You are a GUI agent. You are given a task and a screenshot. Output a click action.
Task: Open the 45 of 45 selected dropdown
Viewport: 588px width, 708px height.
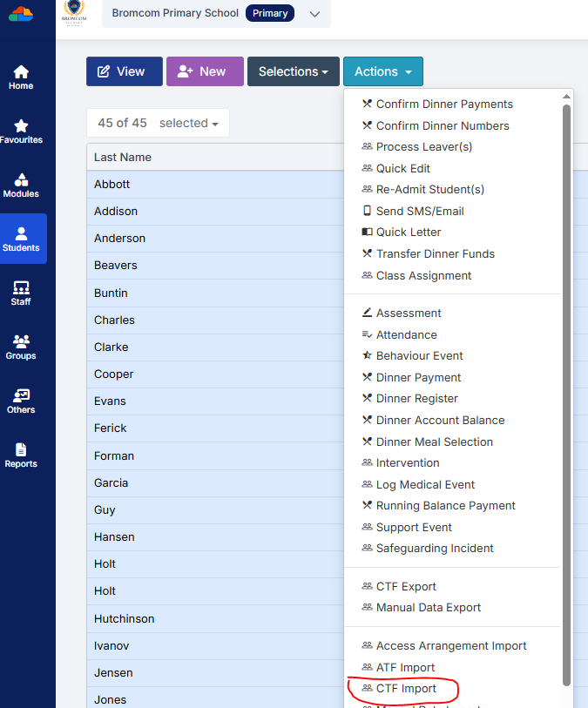(158, 123)
